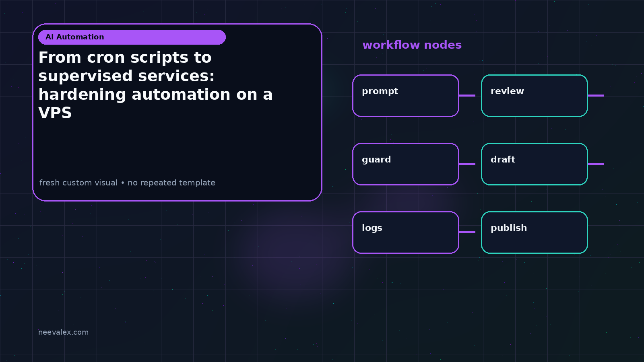
Task: Select the review workflow node
Action: click(x=535, y=96)
